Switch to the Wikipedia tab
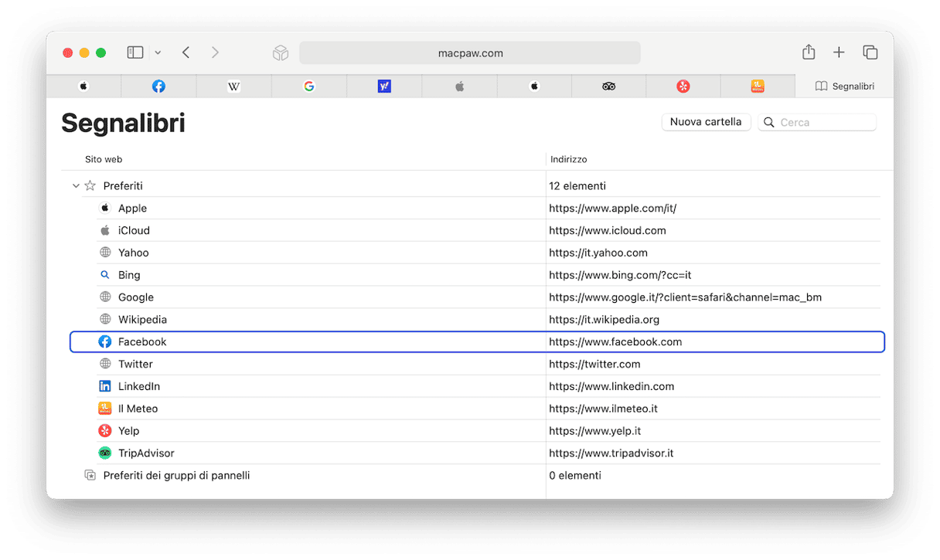This screenshot has height=560, width=940. pyautogui.click(x=233, y=87)
